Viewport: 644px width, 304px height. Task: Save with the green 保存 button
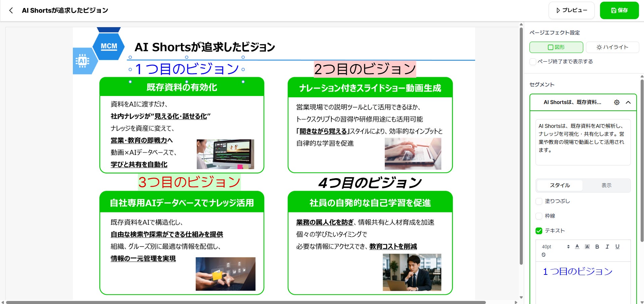point(619,10)
